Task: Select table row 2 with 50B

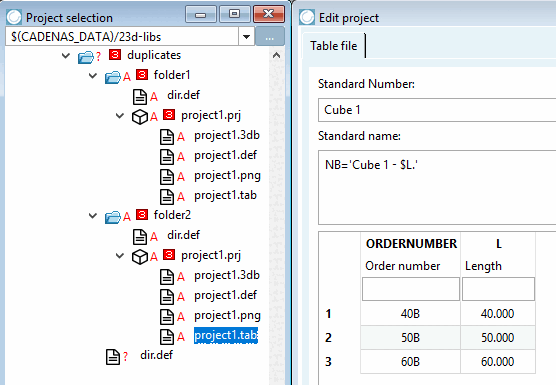Action: tap(430, 337)
